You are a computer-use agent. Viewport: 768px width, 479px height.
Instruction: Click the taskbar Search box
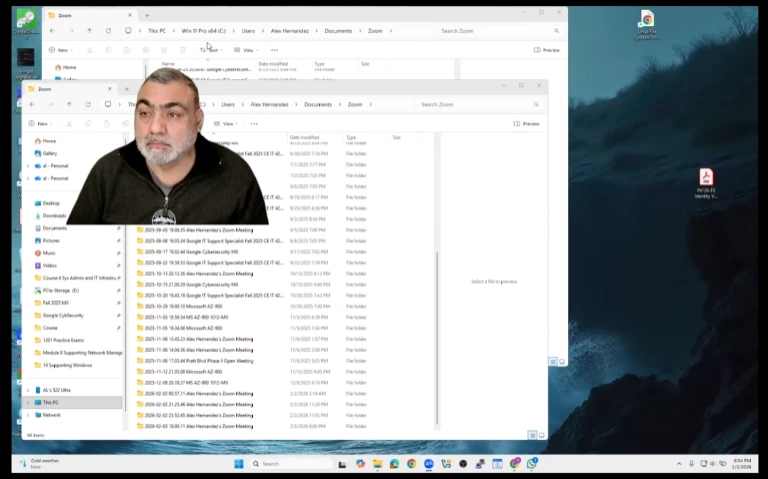(x=291, y=464)
